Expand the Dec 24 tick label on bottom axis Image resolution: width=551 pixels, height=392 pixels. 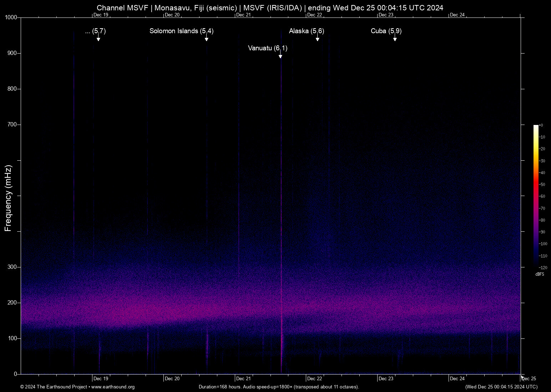pos(457,378)
